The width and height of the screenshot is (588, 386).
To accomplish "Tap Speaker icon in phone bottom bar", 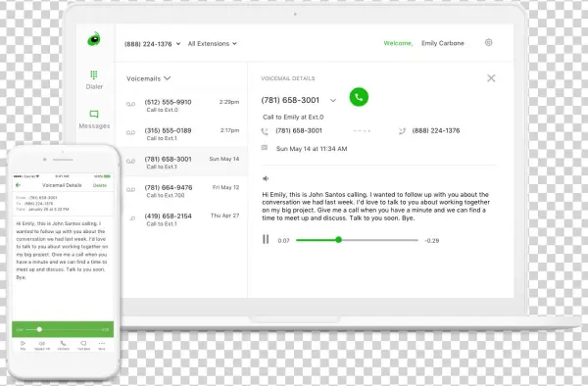I will coord(42,345).
